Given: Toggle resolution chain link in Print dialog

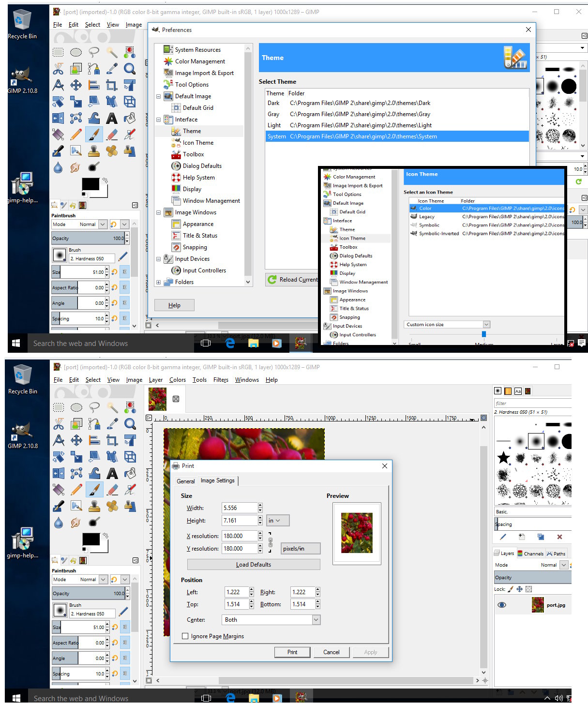Looking at the screenshot, I should (270, 542).
